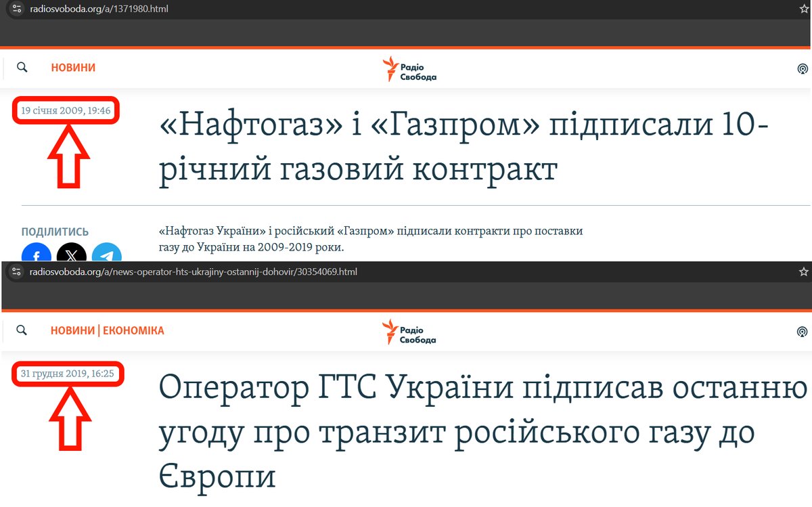Open search in the bottom Radio Svoboda page

(x=22, y=330)
